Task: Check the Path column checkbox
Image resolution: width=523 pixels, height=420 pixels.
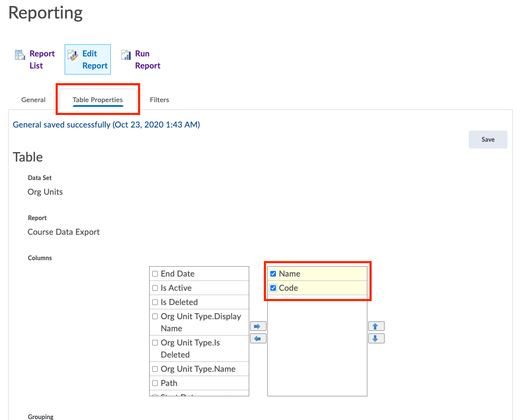Action: tap(155, 383)
